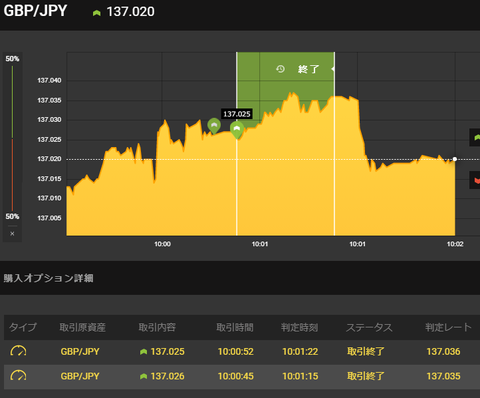The image size is (480, 398).
Task: Click the red portion of sentiment bar
Action: [x=12, y=175]
